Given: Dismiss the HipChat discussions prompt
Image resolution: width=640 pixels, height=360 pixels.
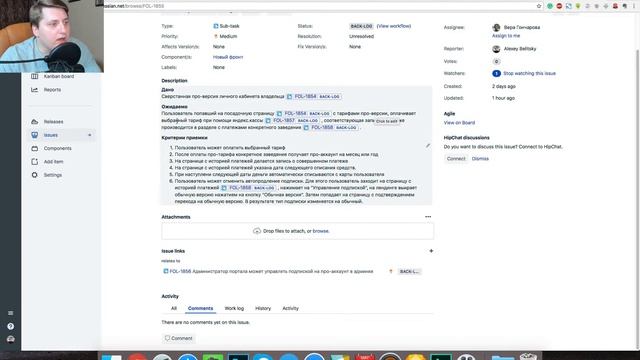Looking at the screenshot, I should point(480,159).
